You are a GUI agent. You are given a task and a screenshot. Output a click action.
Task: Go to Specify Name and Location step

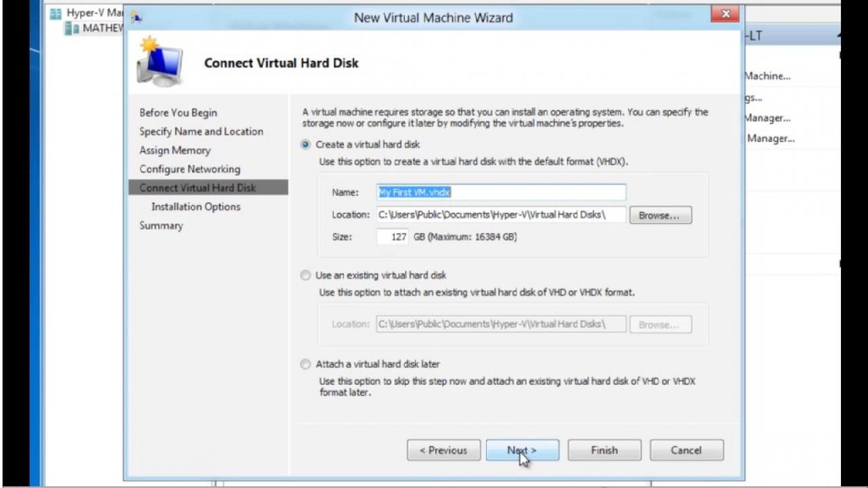coord(201,131)
